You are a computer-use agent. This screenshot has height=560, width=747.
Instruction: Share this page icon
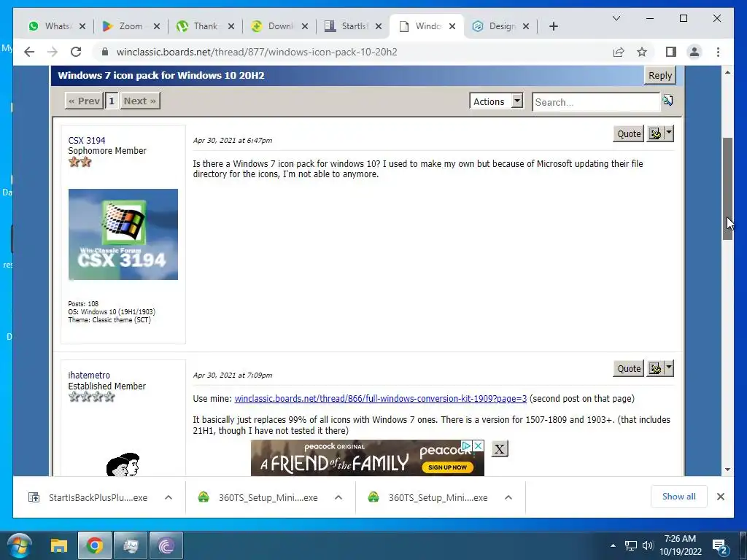click(619, 52)
